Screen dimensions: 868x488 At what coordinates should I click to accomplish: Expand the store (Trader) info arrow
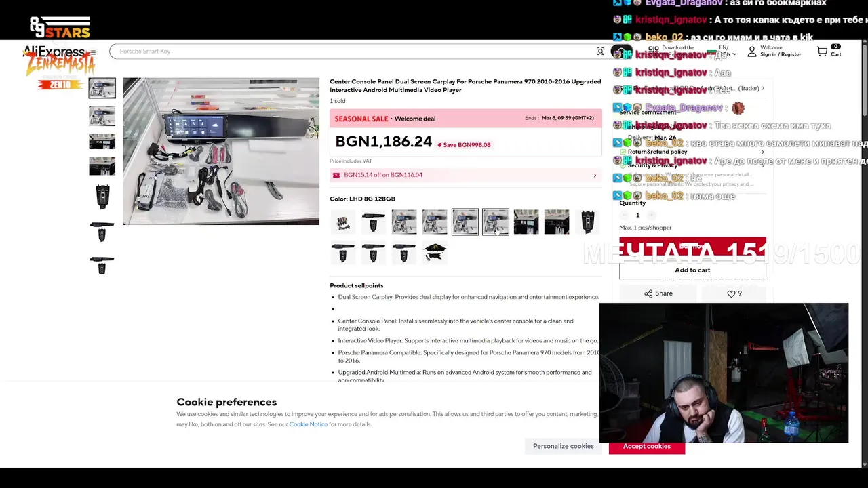point(762,88)
